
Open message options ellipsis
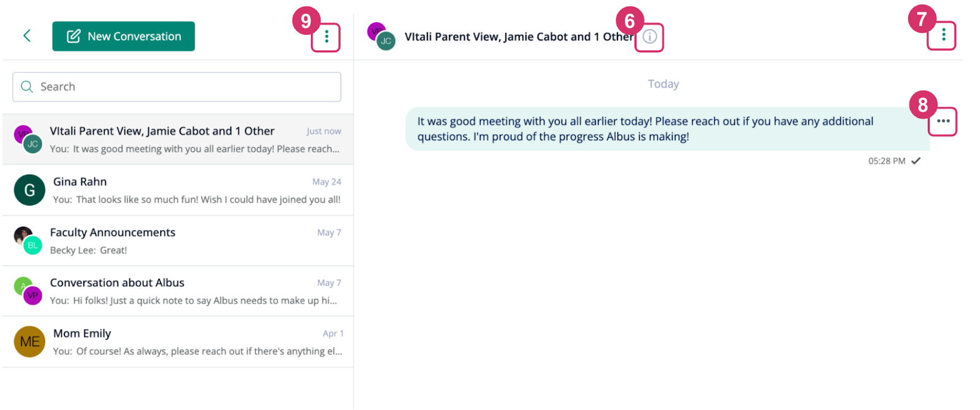943,121
